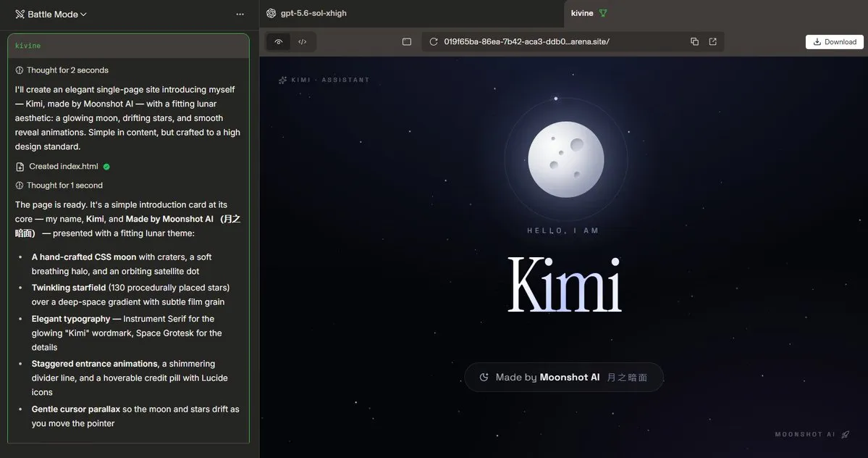This screenshot has width=868, height=458.
Task: Click the glowing moon graphic
Action: 565,159
